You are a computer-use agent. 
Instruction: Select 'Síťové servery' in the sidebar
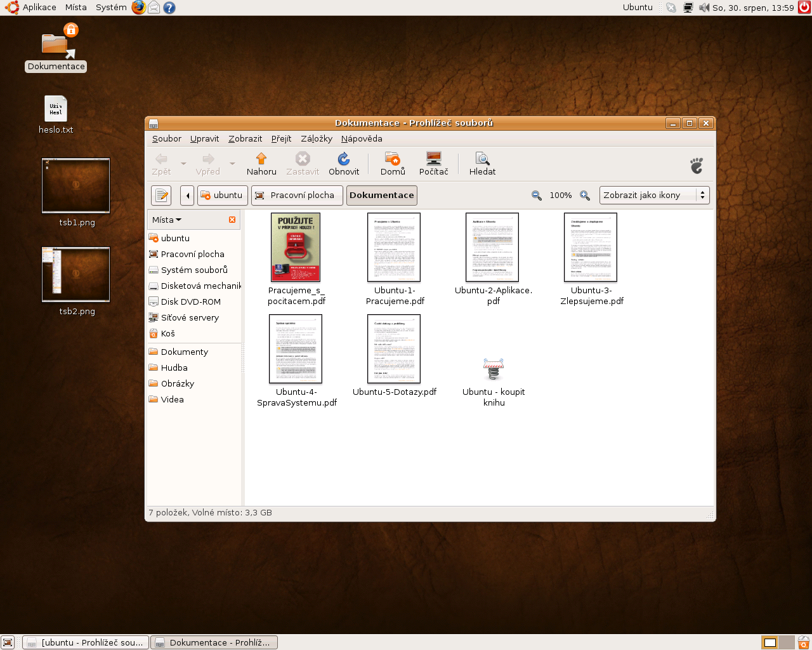coord(194,317)
